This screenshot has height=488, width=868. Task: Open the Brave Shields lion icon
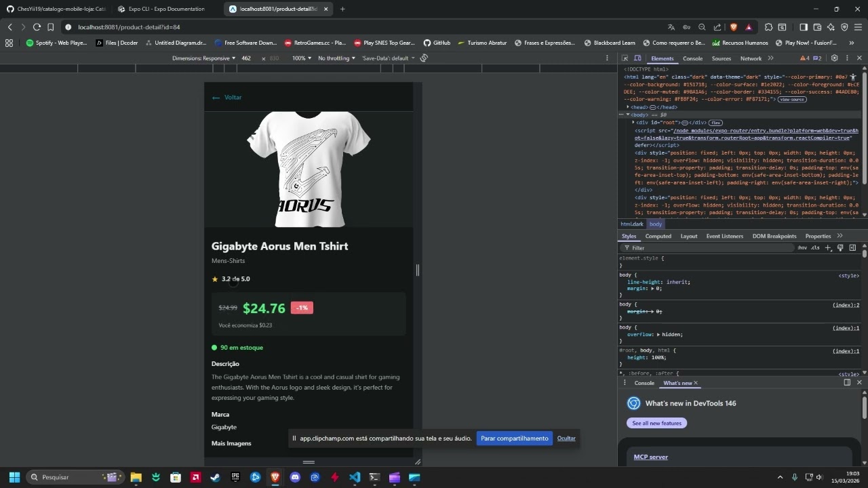(733, 27)
